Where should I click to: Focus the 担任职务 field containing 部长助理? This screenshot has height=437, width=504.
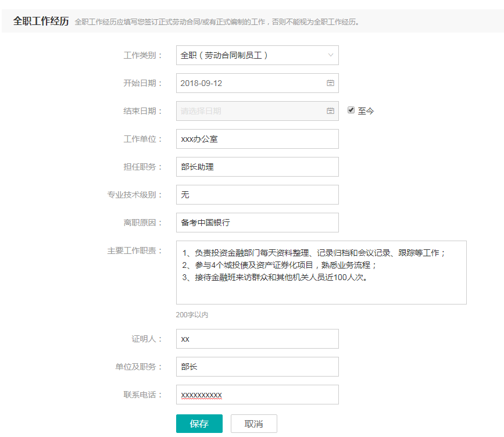257,167
